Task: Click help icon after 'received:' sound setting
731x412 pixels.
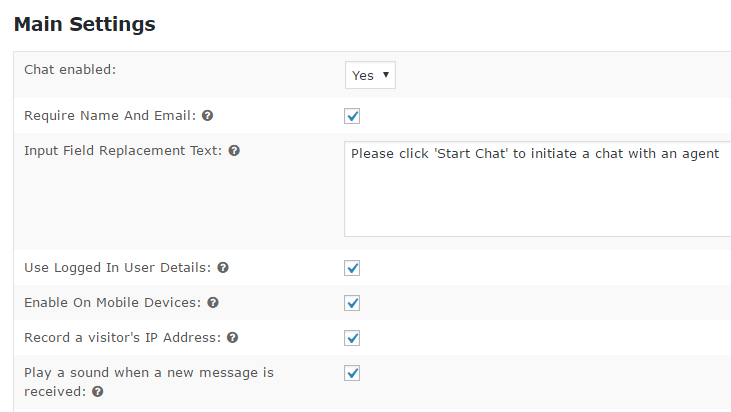Action: [x=97, y=391]
